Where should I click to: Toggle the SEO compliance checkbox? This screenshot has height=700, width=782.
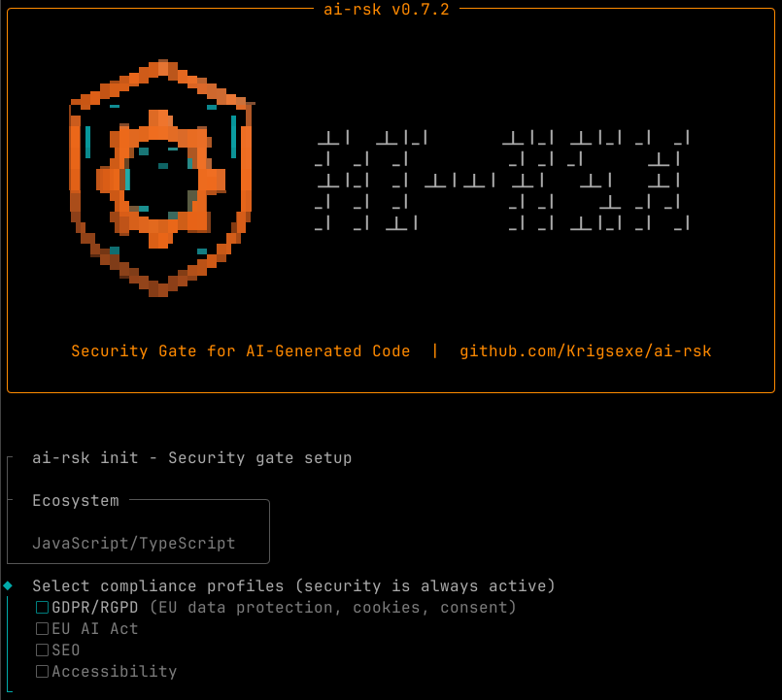click(x=42, y=650)
